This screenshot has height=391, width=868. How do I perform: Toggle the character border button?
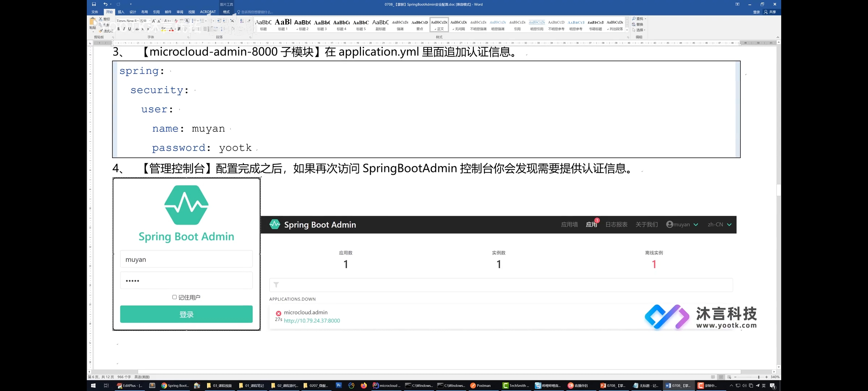(x=187, y=21)
